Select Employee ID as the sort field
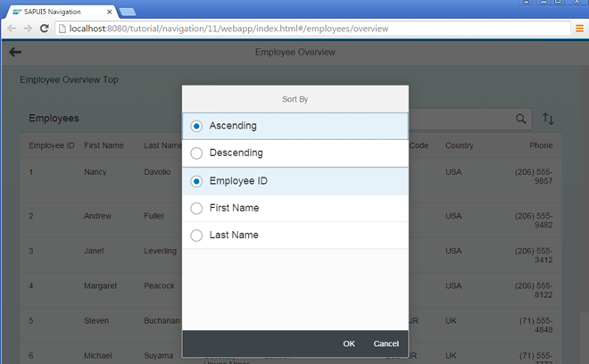Viewport: 589px width, 364px height. (197, 181)
